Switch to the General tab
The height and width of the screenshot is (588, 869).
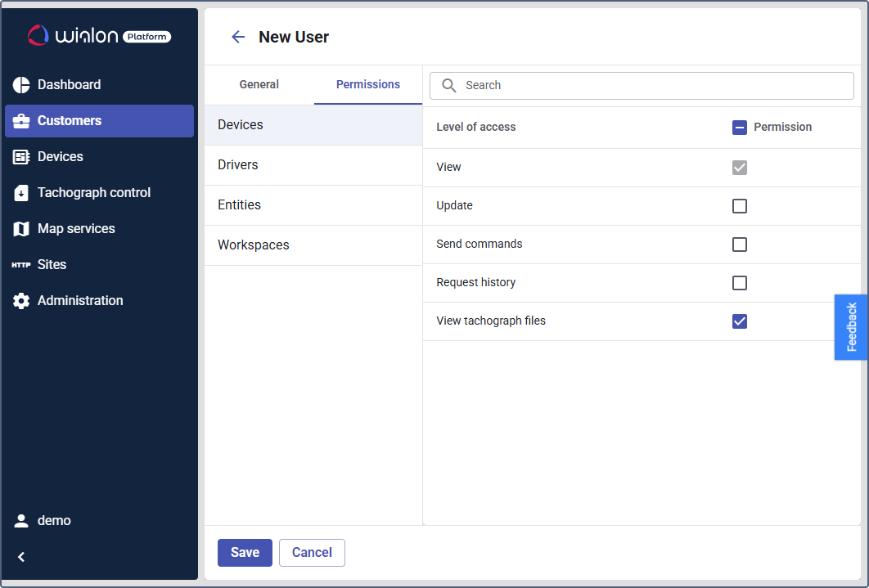[259, 85]
